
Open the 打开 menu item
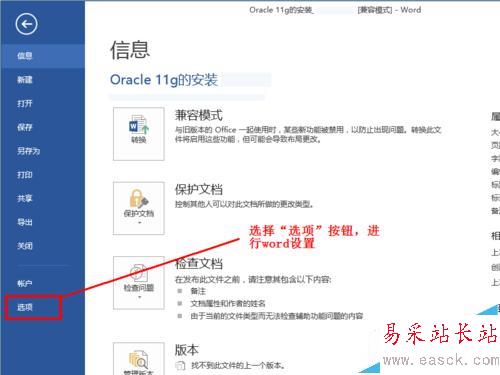click(x=42, y=103)
